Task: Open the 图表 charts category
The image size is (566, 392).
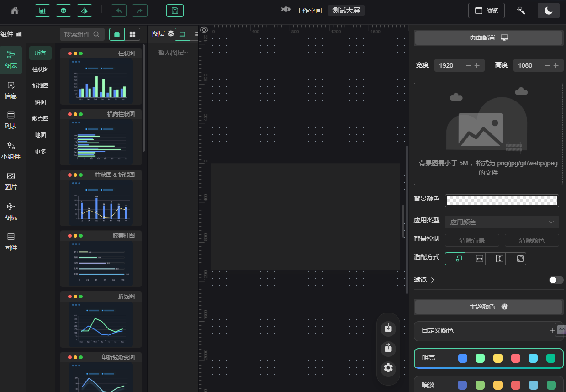Action: tap(11, 60)
